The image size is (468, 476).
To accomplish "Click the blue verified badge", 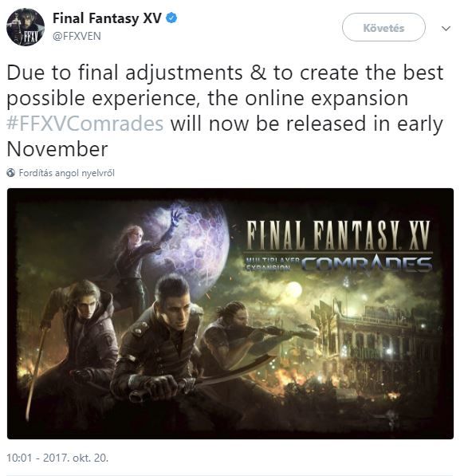I will point(171,18).
